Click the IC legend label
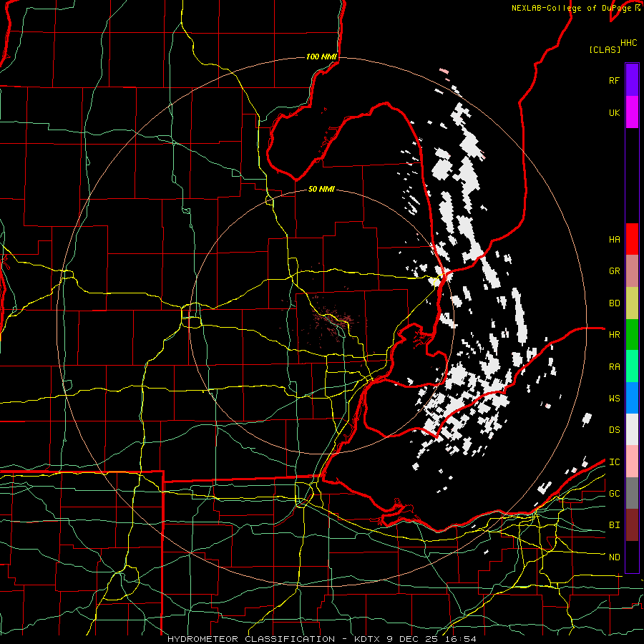This screenshot has width=644, height=644. click(614, 462)
